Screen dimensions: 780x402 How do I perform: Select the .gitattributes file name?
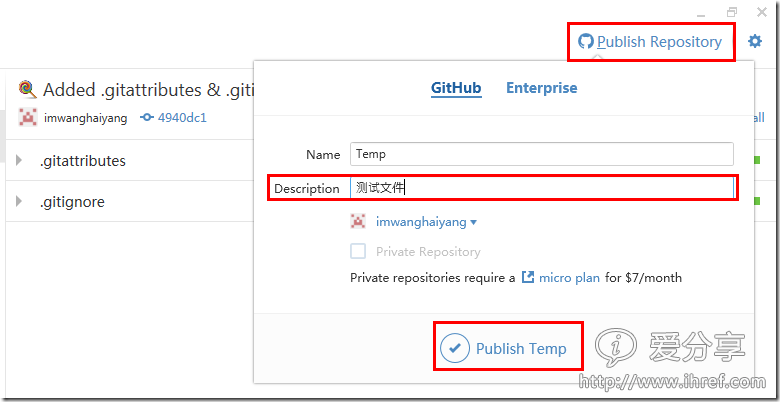click(83, 161)
